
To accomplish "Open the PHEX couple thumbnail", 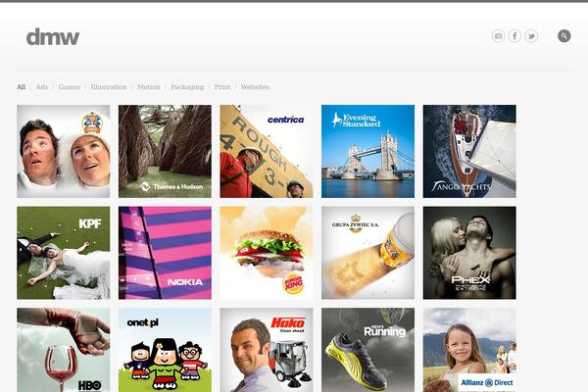I will pyautogui.click(x=469, y=253).
